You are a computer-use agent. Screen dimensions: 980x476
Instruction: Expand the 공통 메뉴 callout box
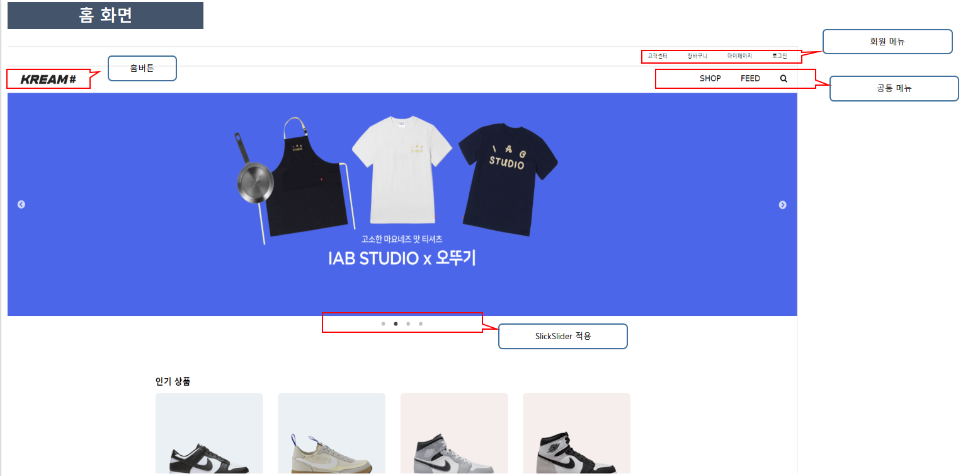[894, 88]
